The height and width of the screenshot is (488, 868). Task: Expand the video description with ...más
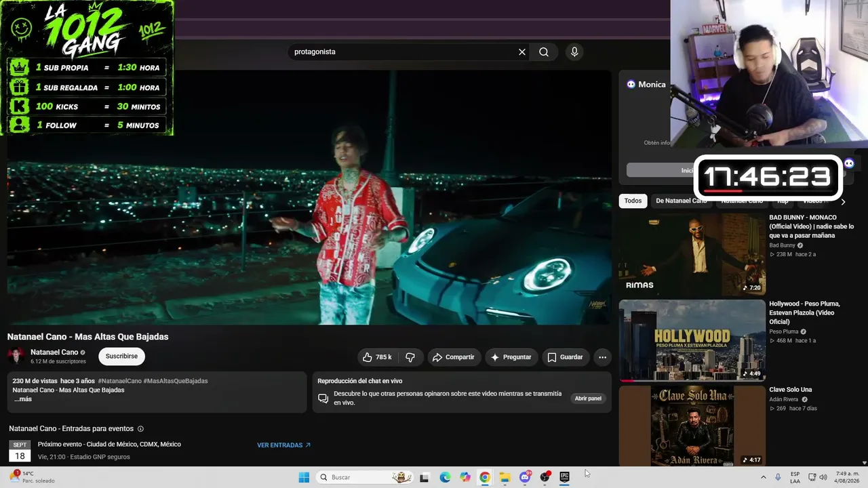(23, 399)
